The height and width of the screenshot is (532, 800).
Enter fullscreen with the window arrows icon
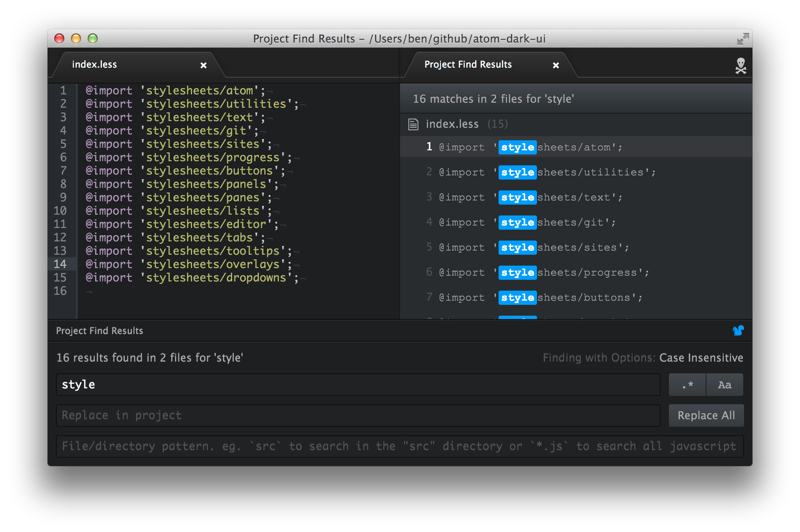click(x=742, y=39)
